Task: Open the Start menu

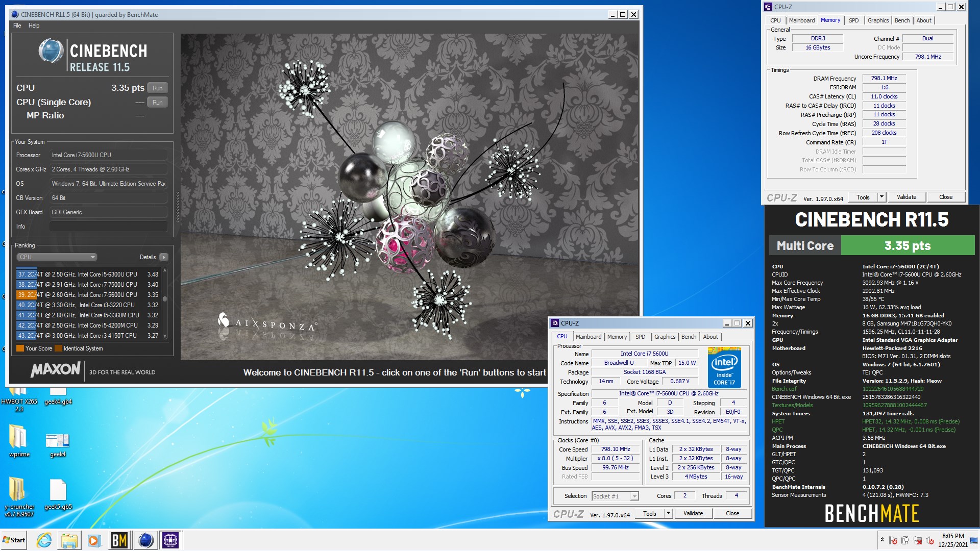Action: pos(14,540)
